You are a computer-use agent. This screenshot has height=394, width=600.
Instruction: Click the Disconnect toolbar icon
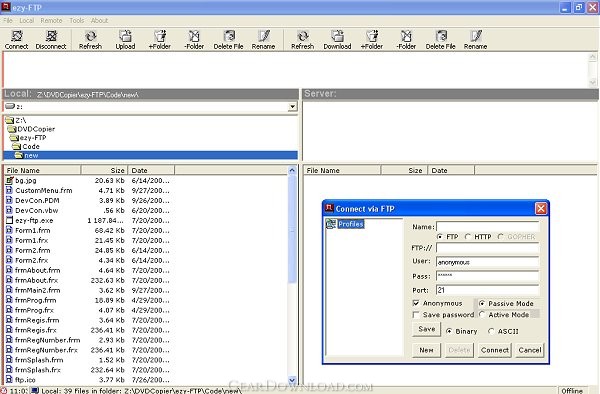[x=51, y=40]
